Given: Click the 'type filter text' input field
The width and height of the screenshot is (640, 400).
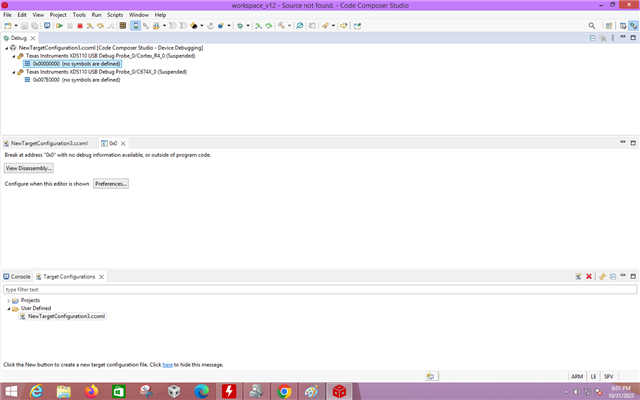Looking at the screenshot, I should tap(320, 289).
